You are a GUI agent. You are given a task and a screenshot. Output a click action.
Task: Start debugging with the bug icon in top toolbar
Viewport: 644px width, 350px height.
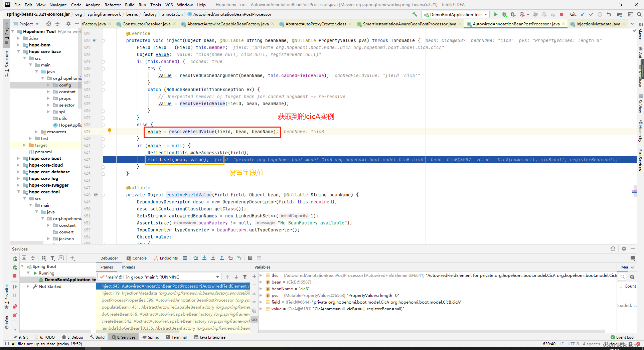504,14
